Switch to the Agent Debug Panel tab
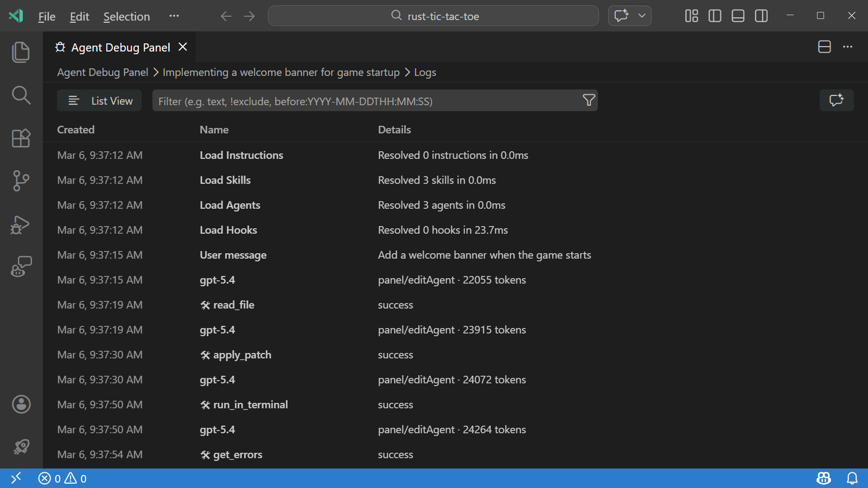The height and width of the screenshot is (488, 868). click(x=120, y=47)
